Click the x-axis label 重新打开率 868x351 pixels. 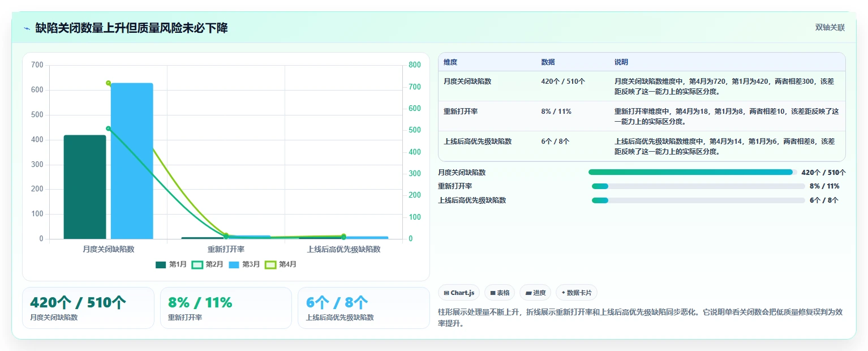226,249
